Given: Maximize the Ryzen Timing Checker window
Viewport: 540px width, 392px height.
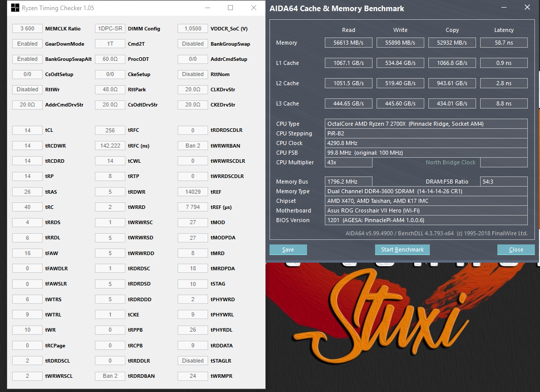Looking at the screenshot, I should (230, 8).
